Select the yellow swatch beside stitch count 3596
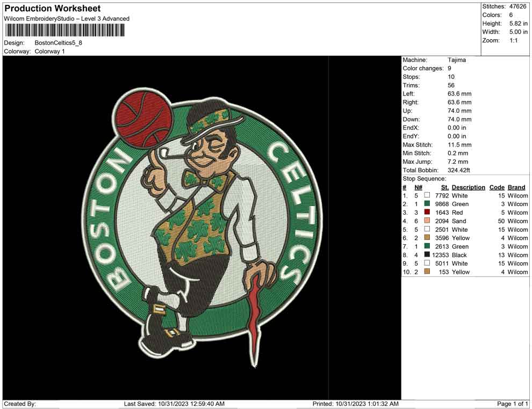 (x=427, y=238)
